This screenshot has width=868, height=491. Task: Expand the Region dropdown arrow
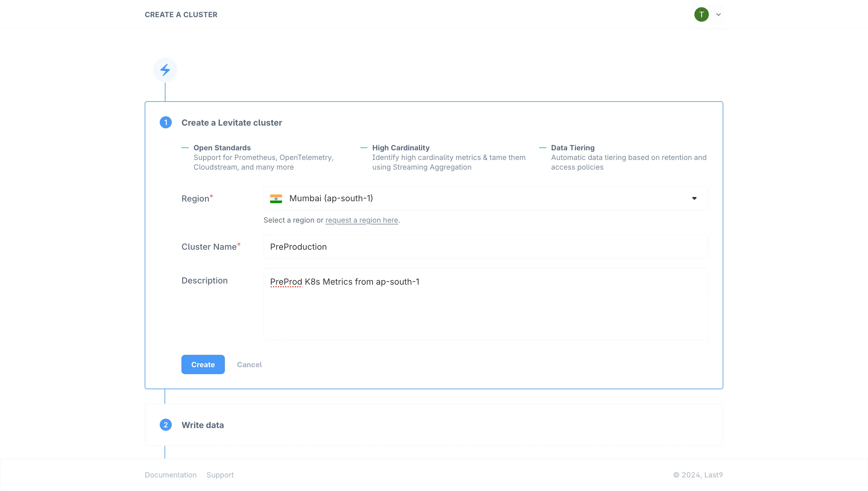coord(694,198)
